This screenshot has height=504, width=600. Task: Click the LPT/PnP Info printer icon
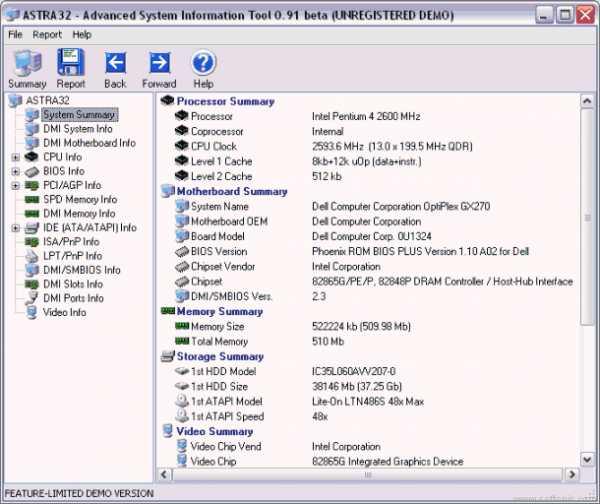32,256
